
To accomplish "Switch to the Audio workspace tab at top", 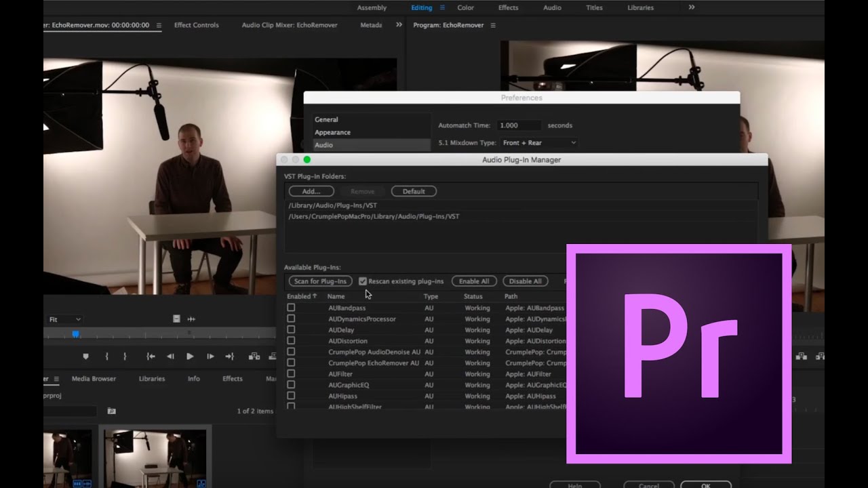I will (552, 7).
